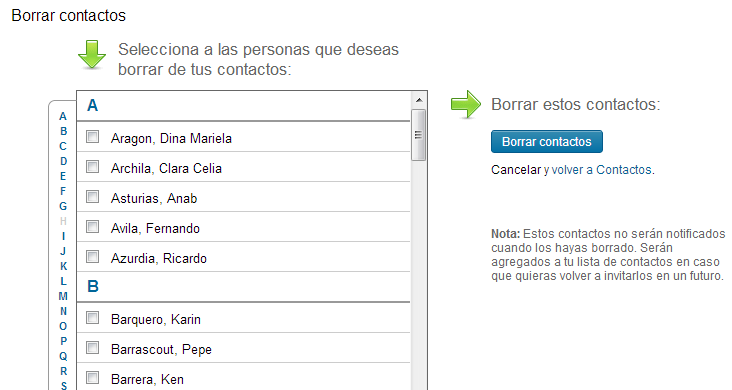The height and width of the screenshot is (390, 732).
Task: Go to letter D in the index
Action: [x=63, y=161]
